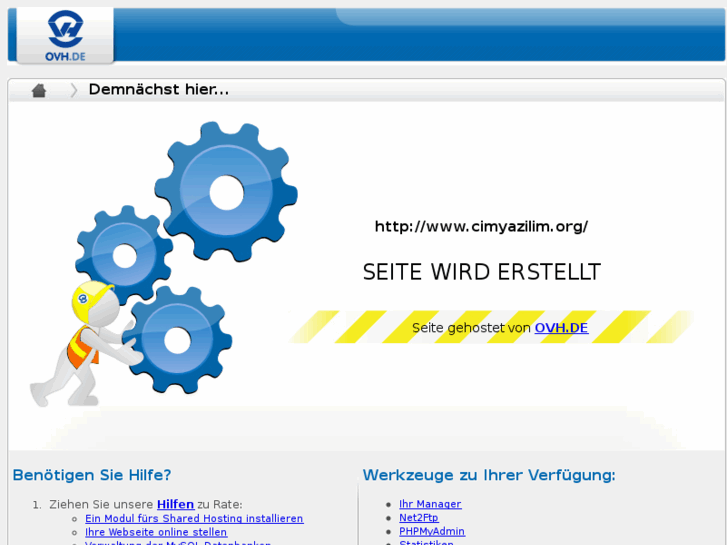
Task: Click the breadcrumb chevron next to home
Action: (74, 90)
